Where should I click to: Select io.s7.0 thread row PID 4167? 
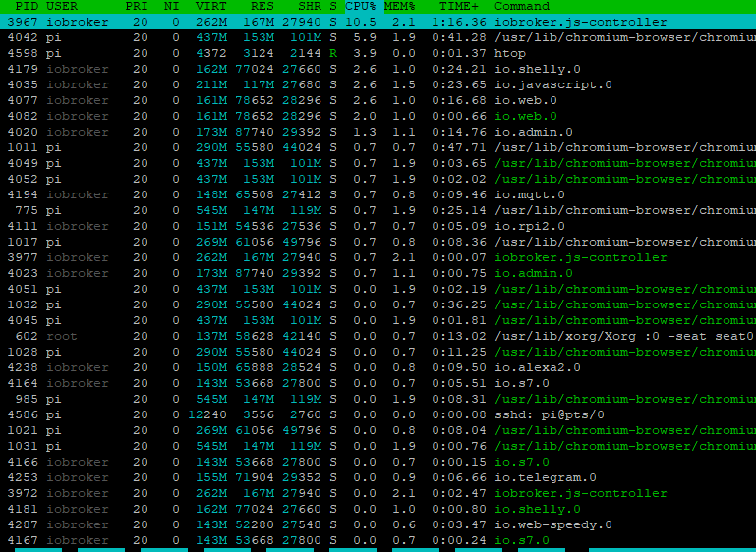[x=378, y=540]
